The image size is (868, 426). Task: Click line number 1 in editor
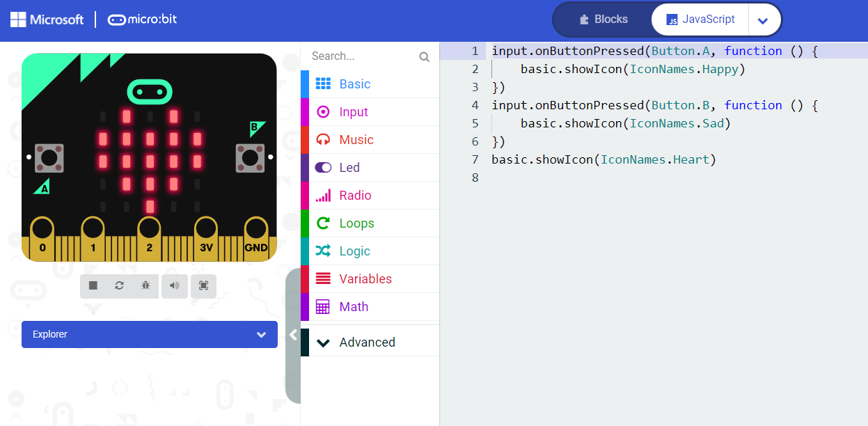coord(475,51)
